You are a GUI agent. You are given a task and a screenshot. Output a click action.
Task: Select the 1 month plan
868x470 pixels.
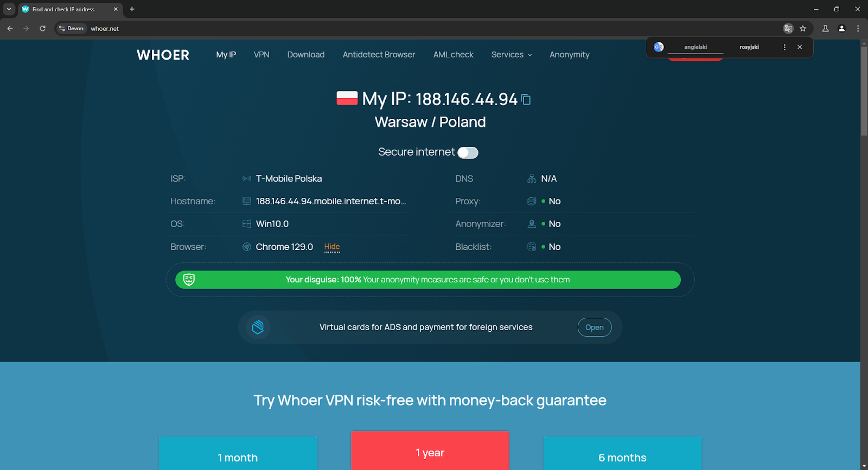238,453
